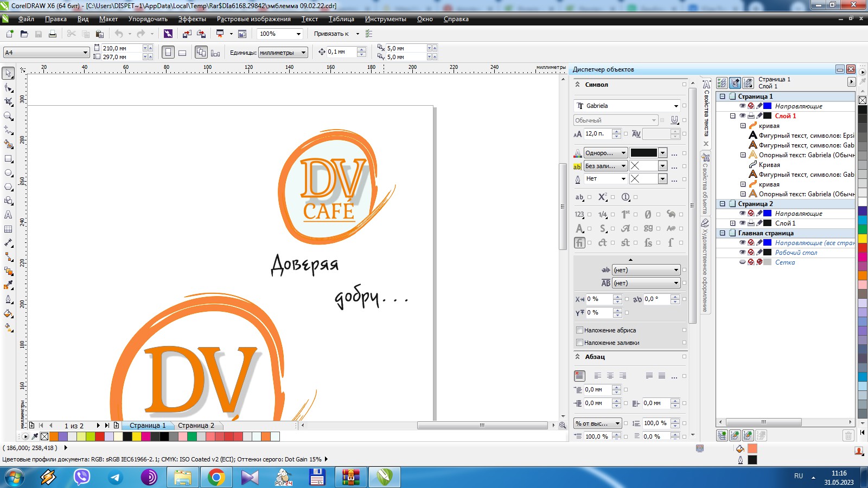Open the Упорядочить menu
The width and height of the screenshot is (868, 488).
pos(148,19)
